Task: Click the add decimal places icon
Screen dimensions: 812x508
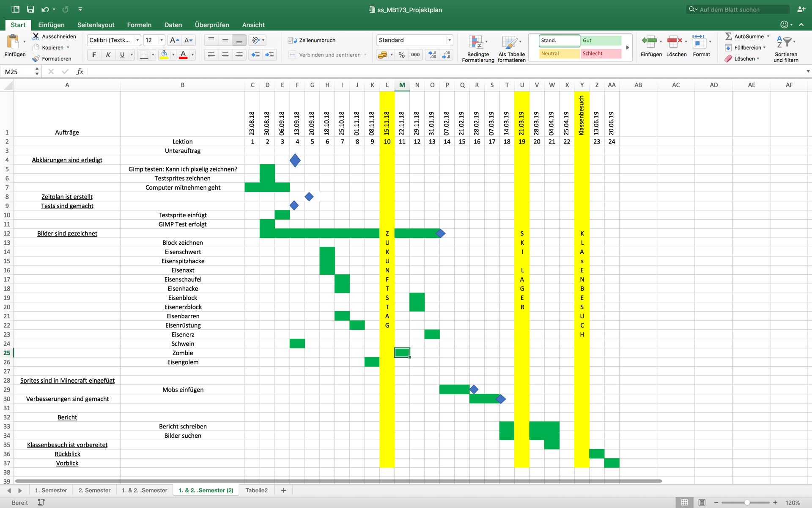Action: point(432,55)
